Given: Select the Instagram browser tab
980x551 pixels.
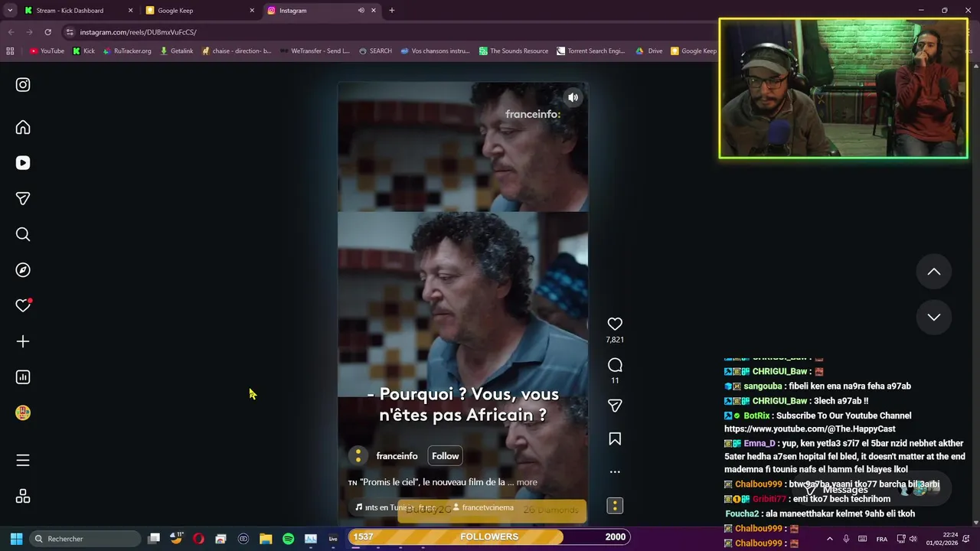Looking at the screenshot, I should tap(322, 11).
